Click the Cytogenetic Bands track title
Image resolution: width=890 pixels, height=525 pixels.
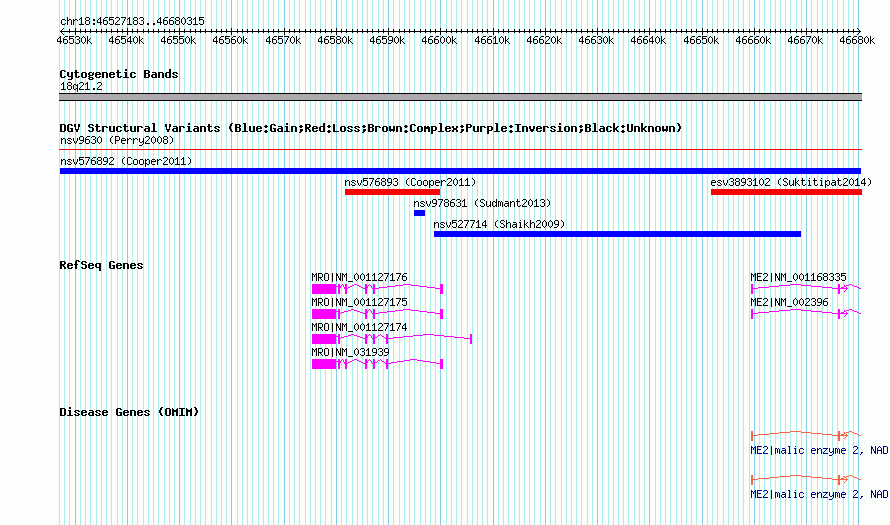tap(119, 74)
